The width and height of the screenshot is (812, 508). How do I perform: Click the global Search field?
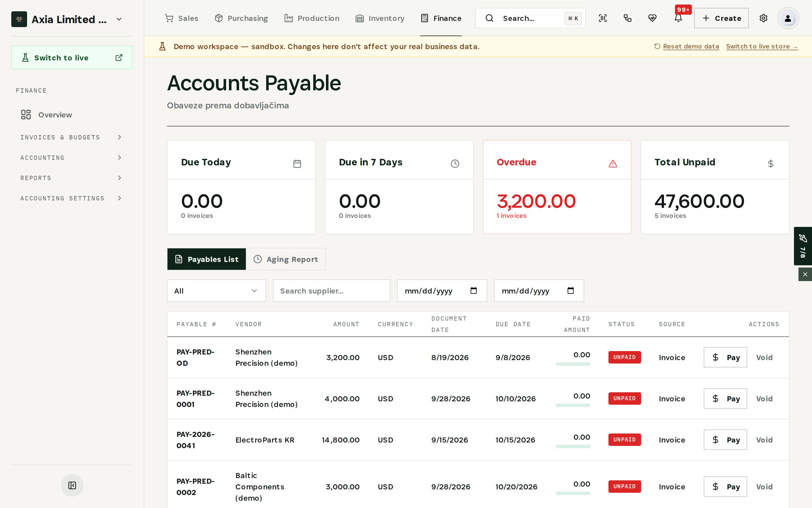[530, 18]
